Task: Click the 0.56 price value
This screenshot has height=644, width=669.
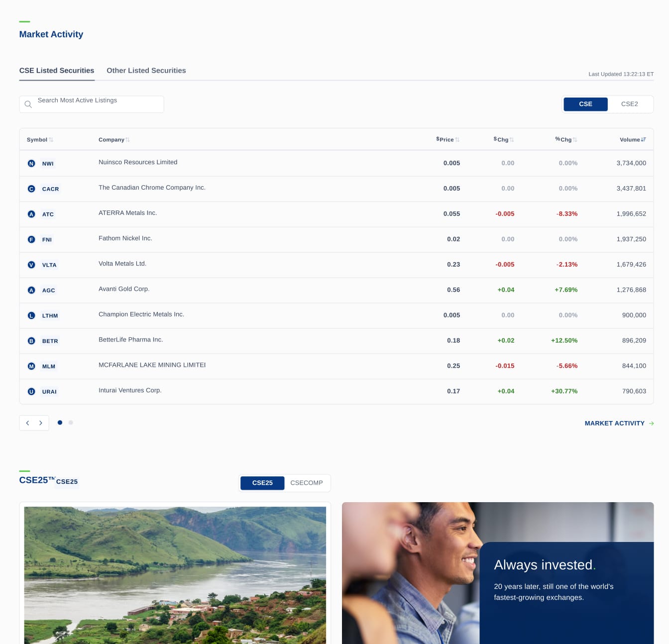Action: pyautogui.click(x=453, y=290)
